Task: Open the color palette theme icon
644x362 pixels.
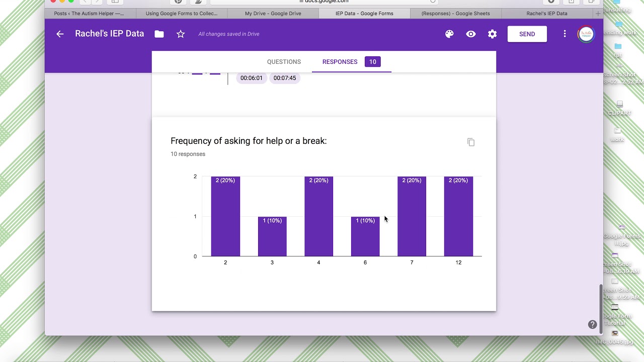Action: tap(449, 34)
